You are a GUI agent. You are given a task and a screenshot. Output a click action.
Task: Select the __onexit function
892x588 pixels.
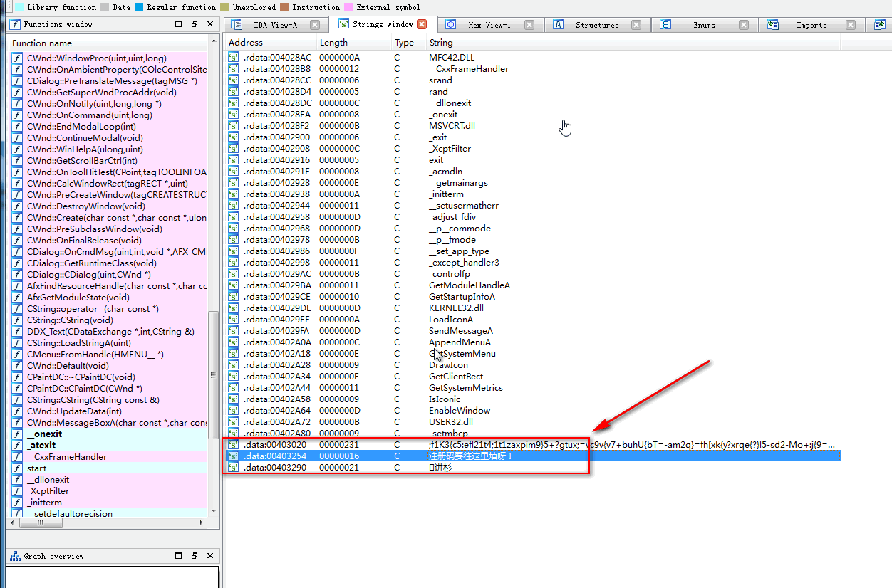coord(108,434)
